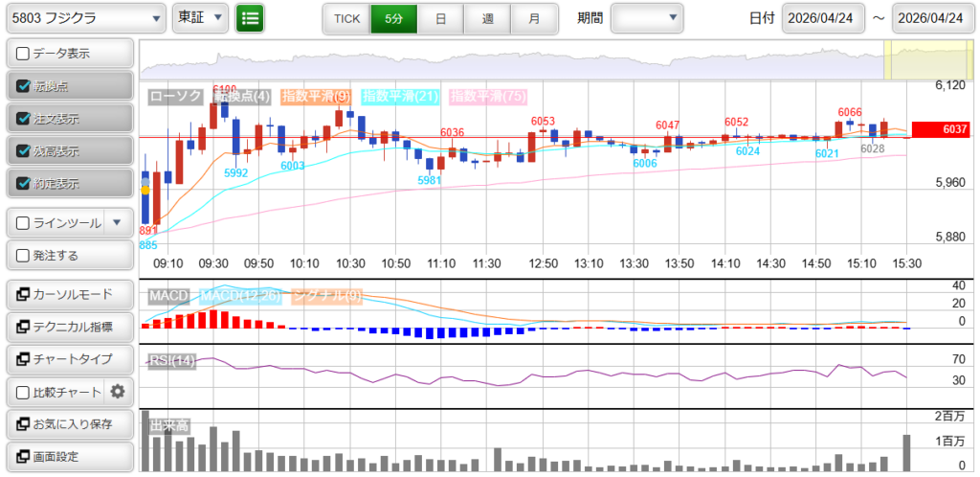Open the お気に入り保存 popup

pyautogui.click(x=69, y=423)
